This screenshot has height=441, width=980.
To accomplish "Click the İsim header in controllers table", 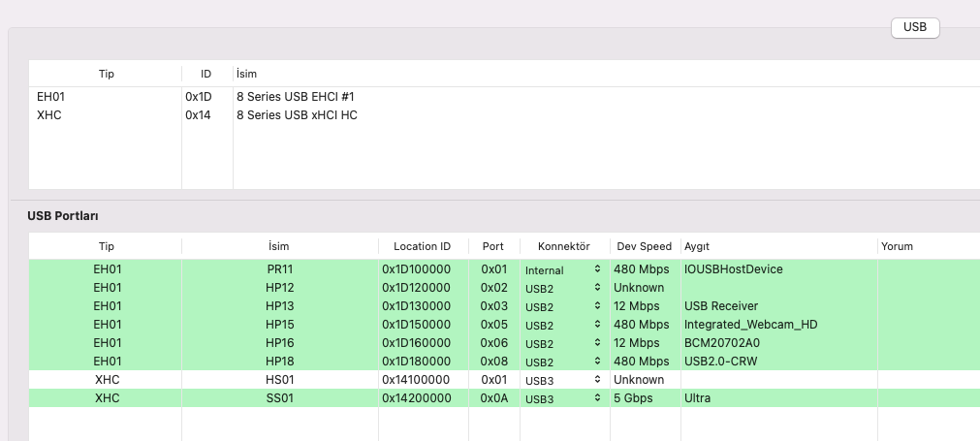I will pos(246,74).
